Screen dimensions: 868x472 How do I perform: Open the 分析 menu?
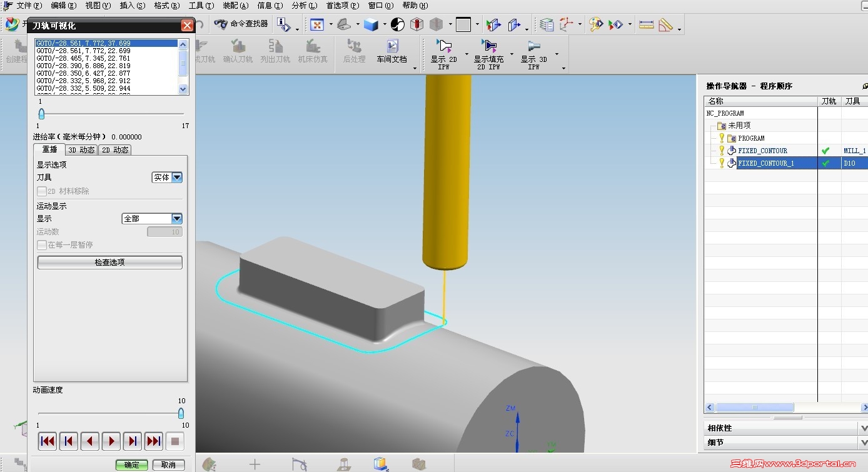pos(303,6)
